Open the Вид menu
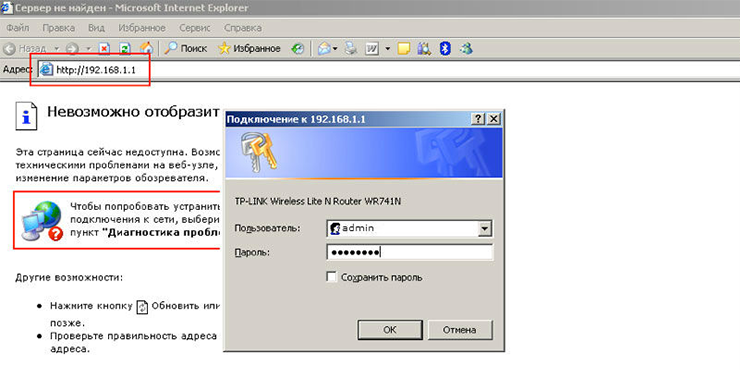740x370 pixels. pos(96,28)
